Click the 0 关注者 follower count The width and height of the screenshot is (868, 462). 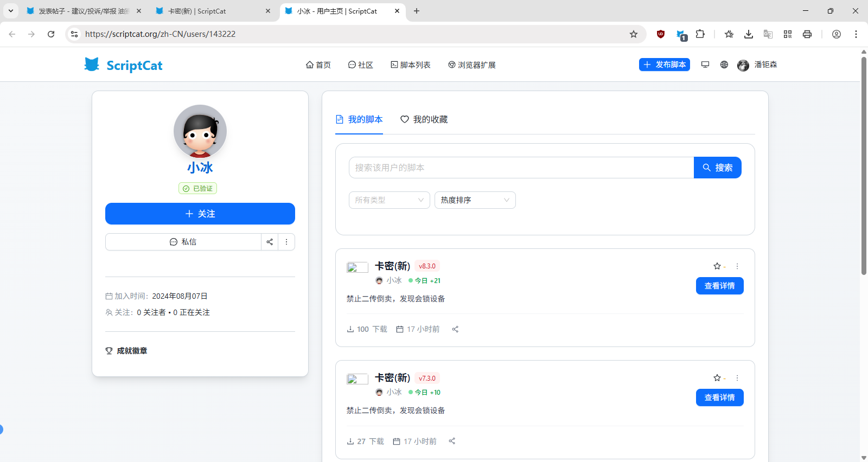tap(151, 312)
